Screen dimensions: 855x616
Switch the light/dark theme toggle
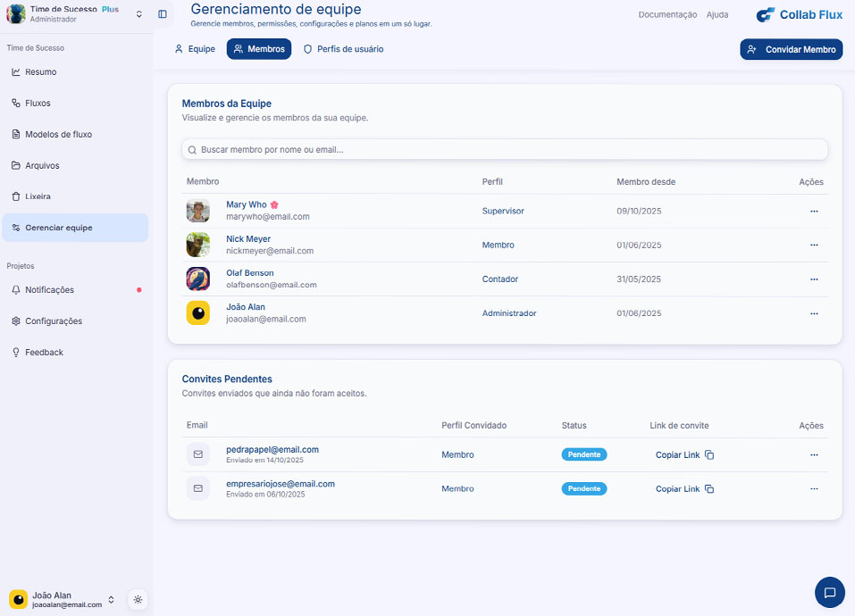click(x=138, y=600)
